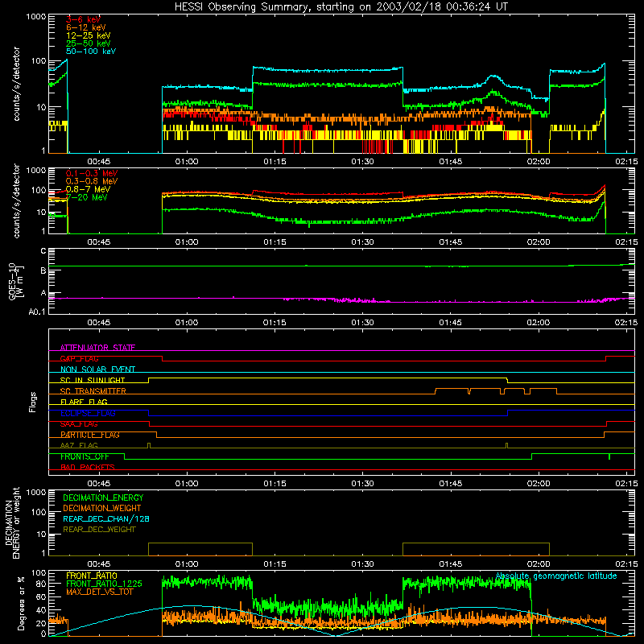This screenshot has height=644, width=644.
Task: Click the "DECIMATION ENERGY or weight" axis title
Action: (12, 522)
